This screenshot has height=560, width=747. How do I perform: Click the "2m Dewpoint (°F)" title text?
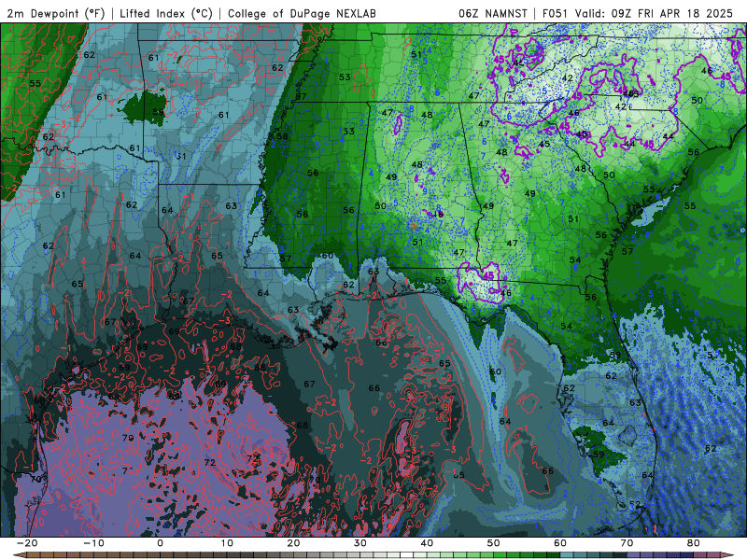click(56, 13)
